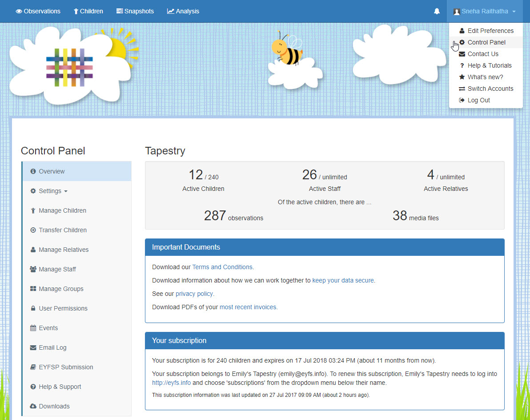Open Help & Support in sidebar

[x=77, y=387]
